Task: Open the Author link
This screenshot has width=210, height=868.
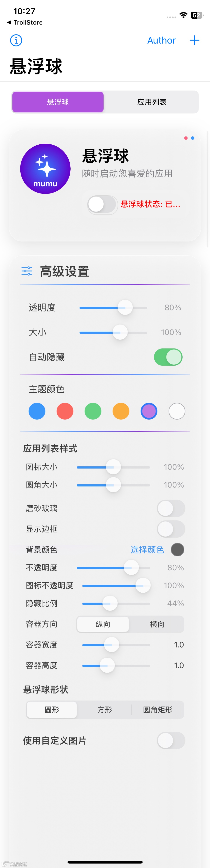Action: 161,40
